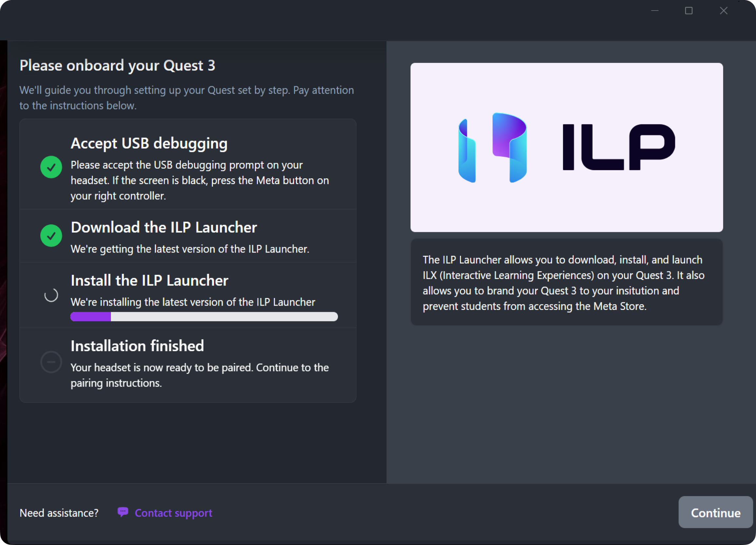Click the "We'll guide you through setting up" subtitle
756x545 pixels.
[187, 98]
